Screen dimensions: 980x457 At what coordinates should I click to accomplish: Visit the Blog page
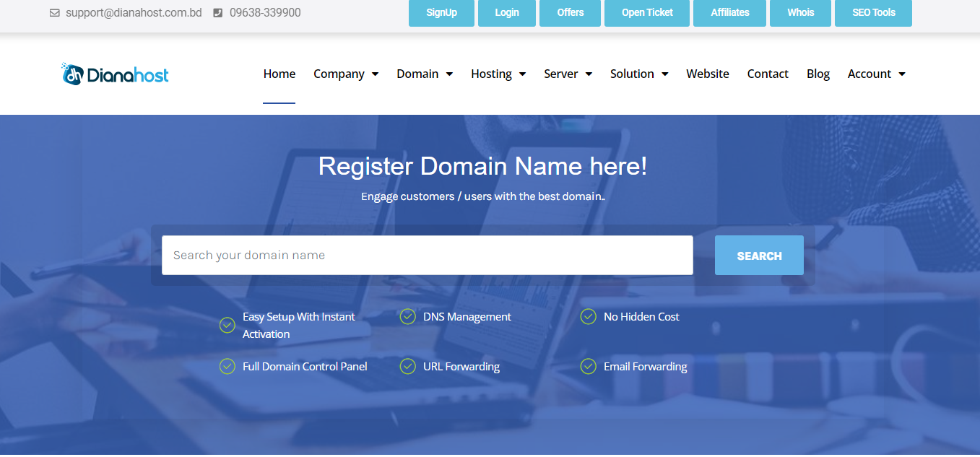818,74
